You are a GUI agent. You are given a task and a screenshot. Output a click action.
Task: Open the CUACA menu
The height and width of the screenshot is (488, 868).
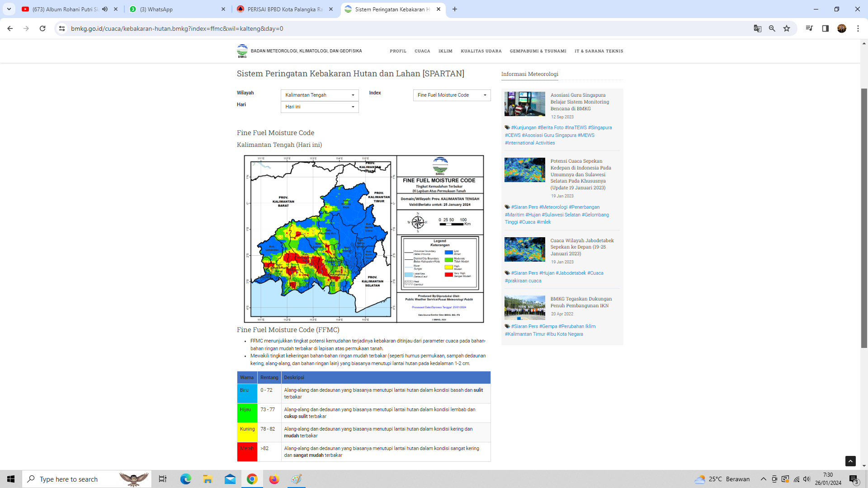(x=422, y=51)
